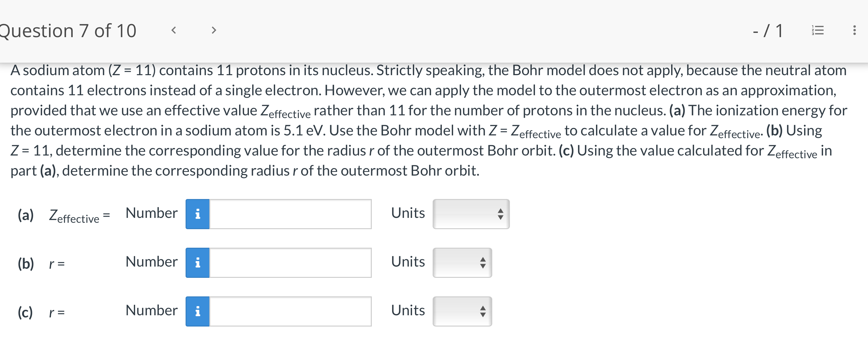
Task: Open the numbered question list at top right
Action: tap(818, 30)
